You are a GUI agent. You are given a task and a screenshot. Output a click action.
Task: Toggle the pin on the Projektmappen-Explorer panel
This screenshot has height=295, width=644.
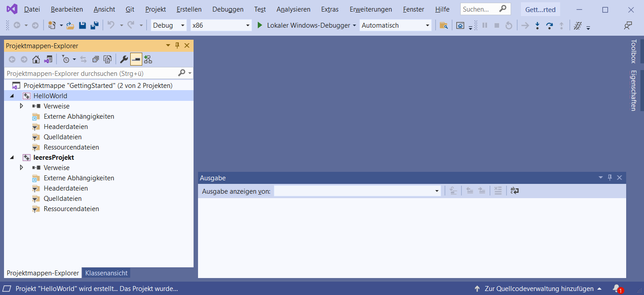click(x=177, y=45)
